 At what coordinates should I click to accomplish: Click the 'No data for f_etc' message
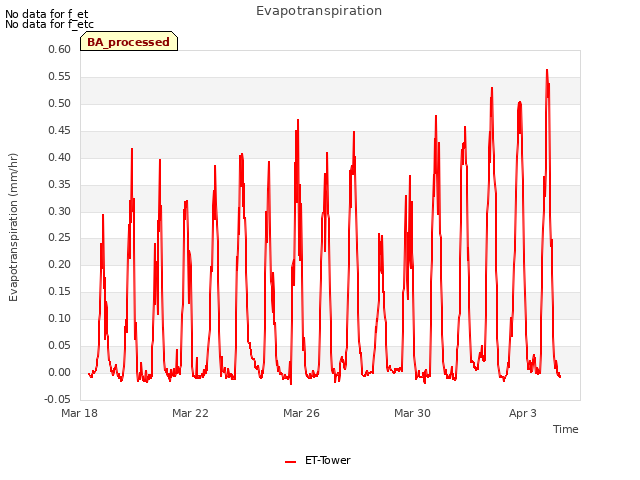pos(49,24)
